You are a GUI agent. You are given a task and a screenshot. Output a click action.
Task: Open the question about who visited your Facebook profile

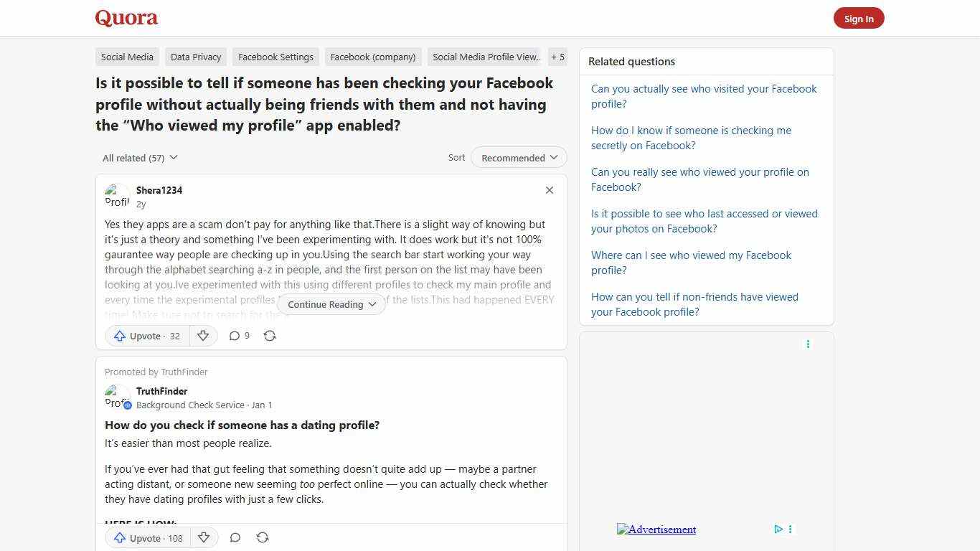point(704,96)
